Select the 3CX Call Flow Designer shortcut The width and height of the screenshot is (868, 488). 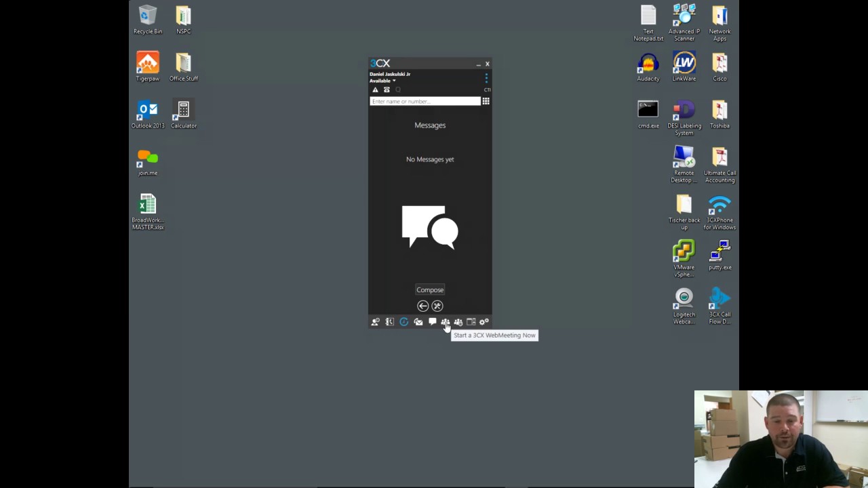point(720,306)
